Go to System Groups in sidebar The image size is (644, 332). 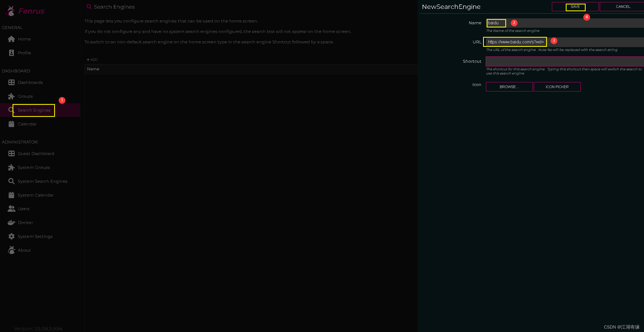[34, 167]
